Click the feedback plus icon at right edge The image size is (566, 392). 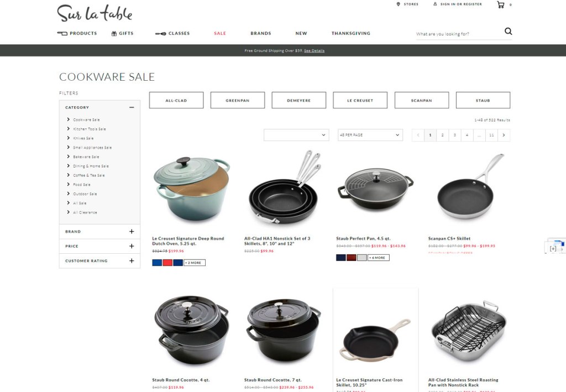pyautogui.click(x=553, y=249)
